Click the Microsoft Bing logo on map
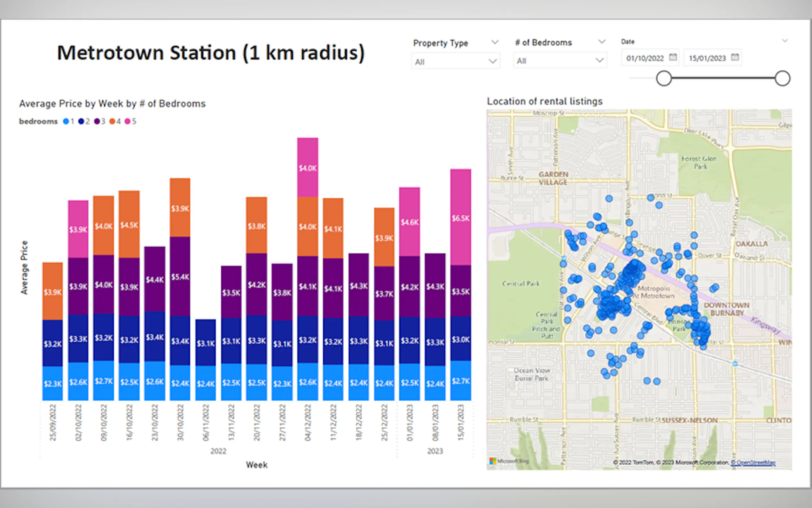Viewport: 812px width, 508px height. pyautogui.click(x=508, y=461)
